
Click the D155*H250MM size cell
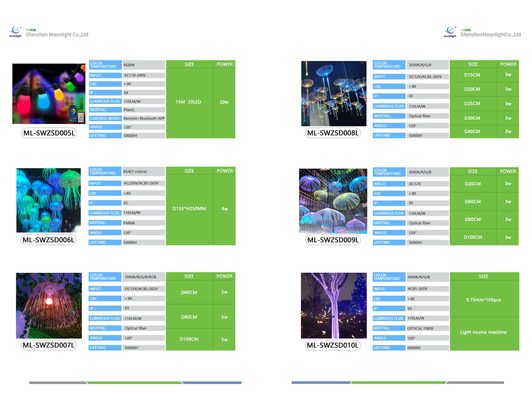click(x=189, y=209)
